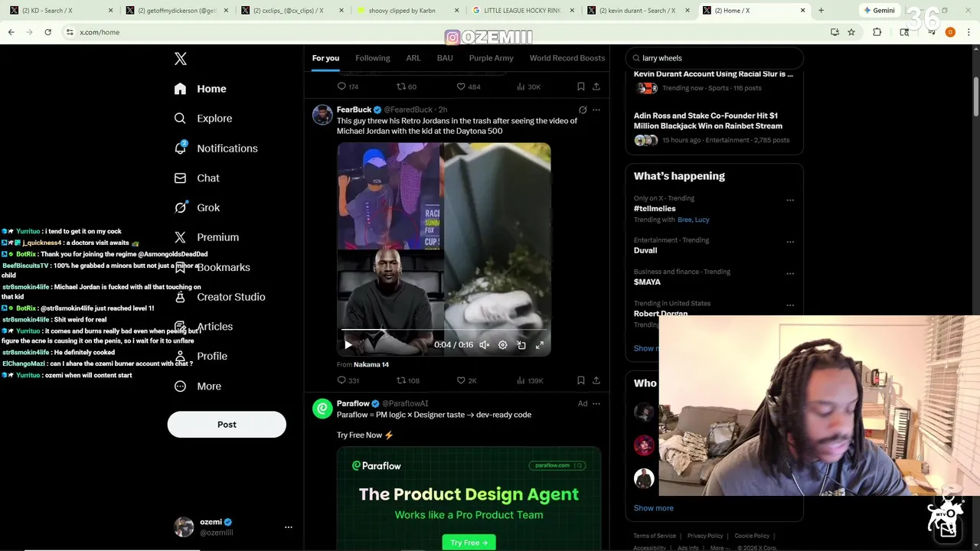The height and width of the screenshot is (551, 980).
Task: Open Terms of Service link
Action: pos(655,536)
